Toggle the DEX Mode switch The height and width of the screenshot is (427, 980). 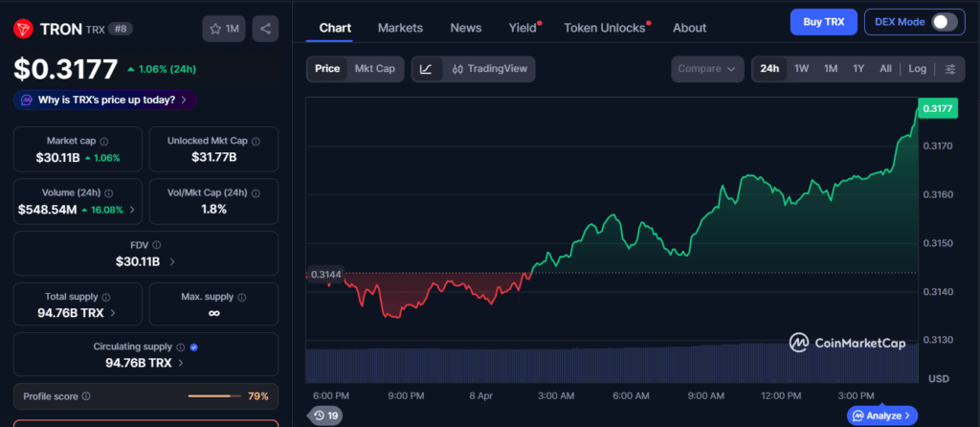coord(944,22)
